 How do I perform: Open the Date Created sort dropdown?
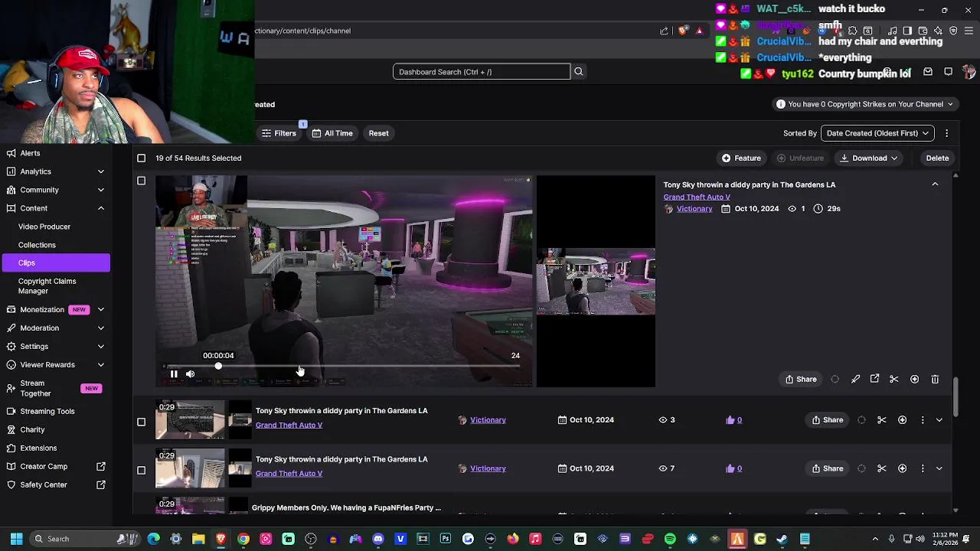(877, 133)
